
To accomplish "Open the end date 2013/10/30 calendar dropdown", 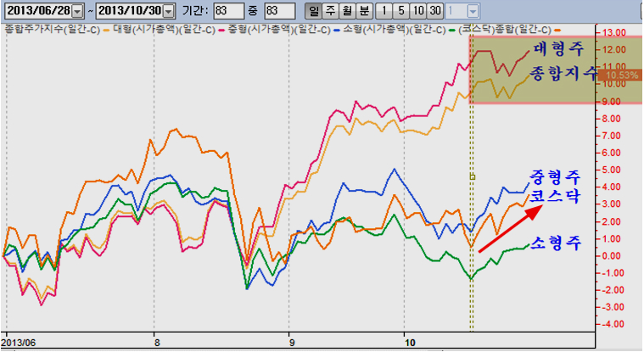I will coord(168,11).
